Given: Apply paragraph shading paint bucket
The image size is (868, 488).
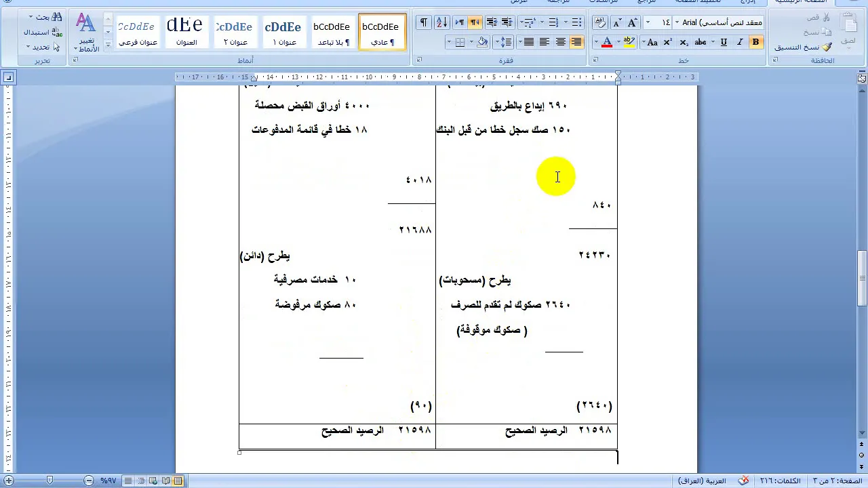Looking at the screenshot, I should coord(482,42).
